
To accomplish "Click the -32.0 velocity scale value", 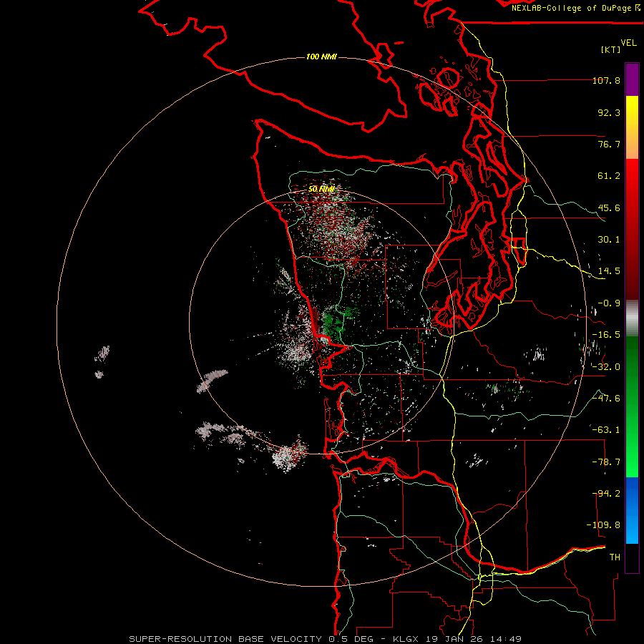I will 606,367.
